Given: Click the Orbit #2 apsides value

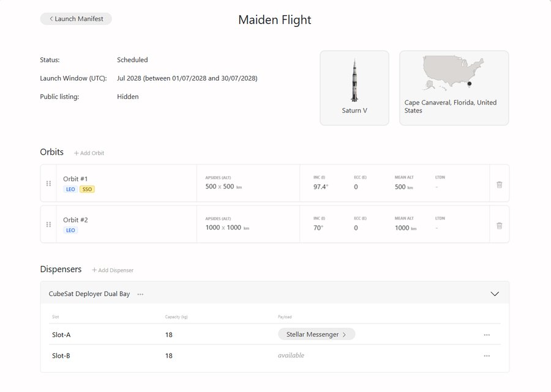Looking at the screenshot, I should pos(227,227).
